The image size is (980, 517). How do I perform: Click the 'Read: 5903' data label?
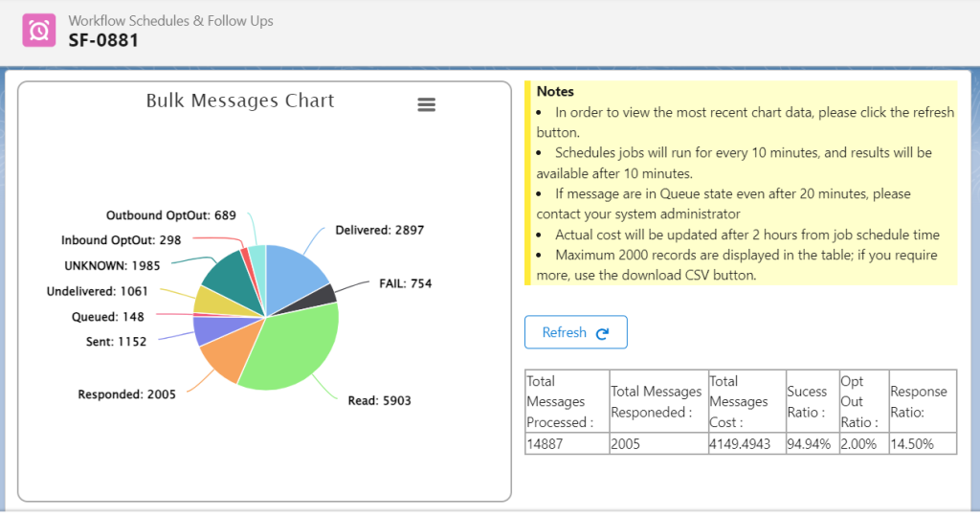point(379,400)
